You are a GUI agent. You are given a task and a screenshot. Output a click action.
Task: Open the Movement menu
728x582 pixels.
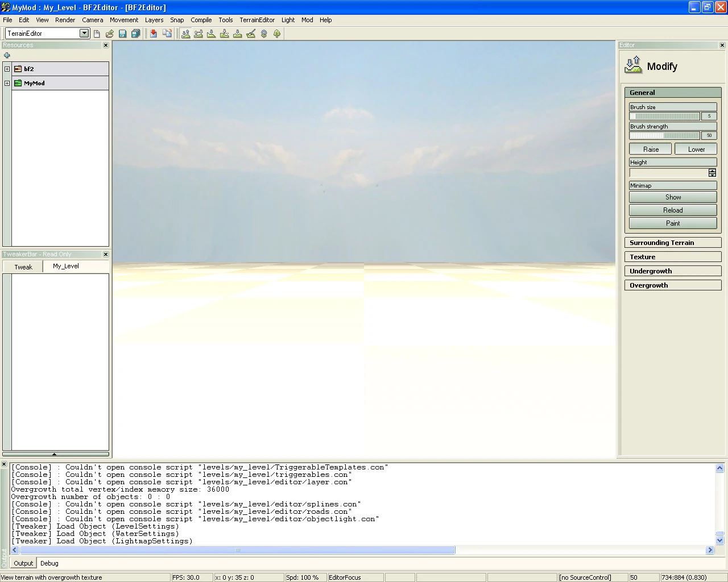point(124,20)
